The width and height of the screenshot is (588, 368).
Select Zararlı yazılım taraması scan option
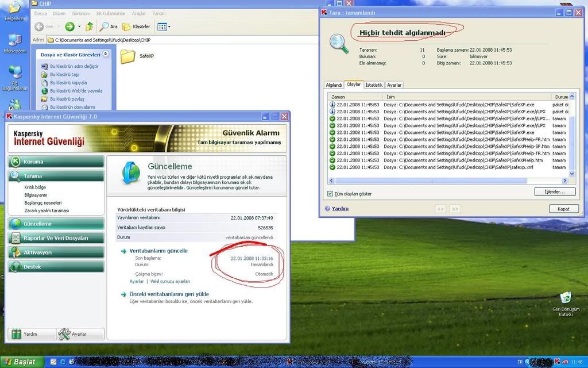coord(47,210)
